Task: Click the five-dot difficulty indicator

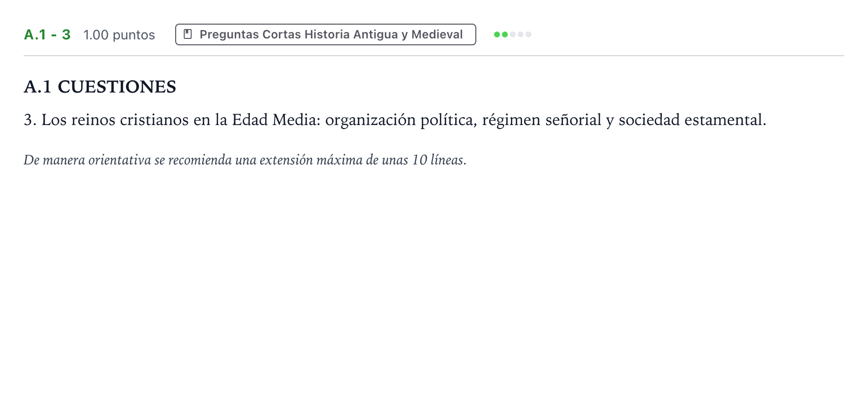Action: 513,34
